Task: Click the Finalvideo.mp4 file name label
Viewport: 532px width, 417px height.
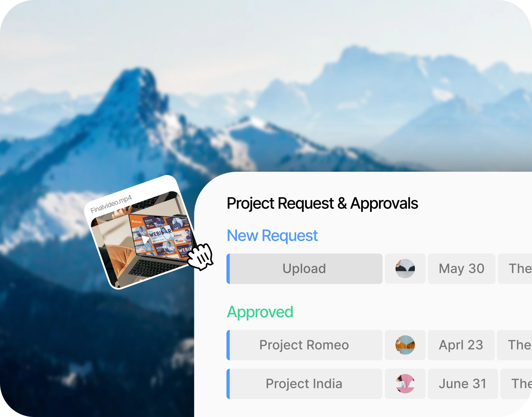Action: 111,204
